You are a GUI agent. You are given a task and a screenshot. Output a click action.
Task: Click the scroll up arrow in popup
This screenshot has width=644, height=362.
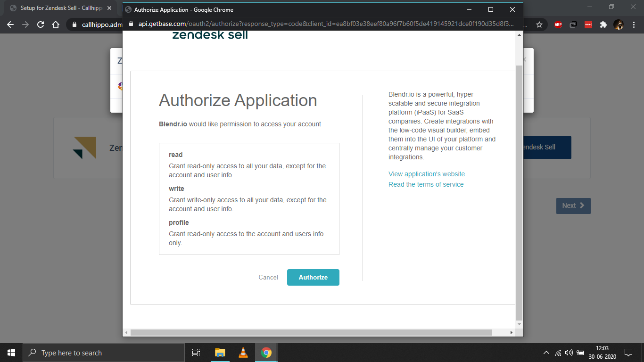pos(520,34)
